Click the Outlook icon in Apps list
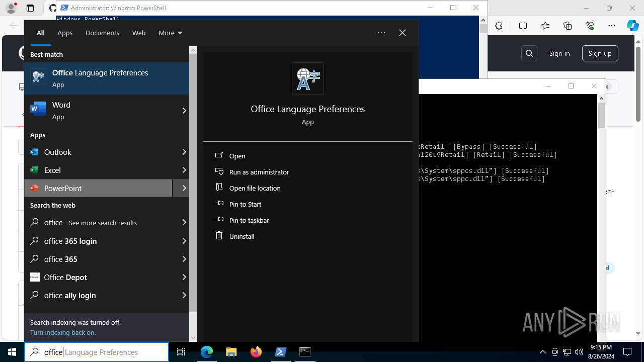This screenshot has width=644, height=362. coord(34,152)
